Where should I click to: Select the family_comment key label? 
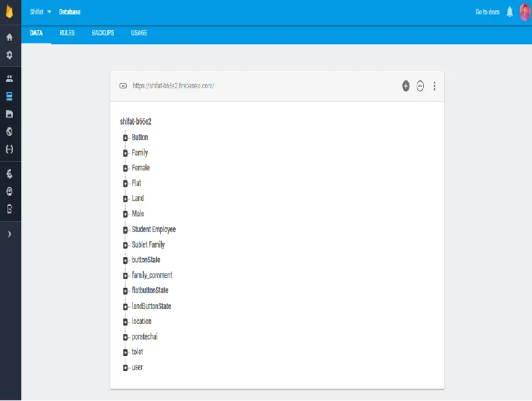tap(152, 275)
